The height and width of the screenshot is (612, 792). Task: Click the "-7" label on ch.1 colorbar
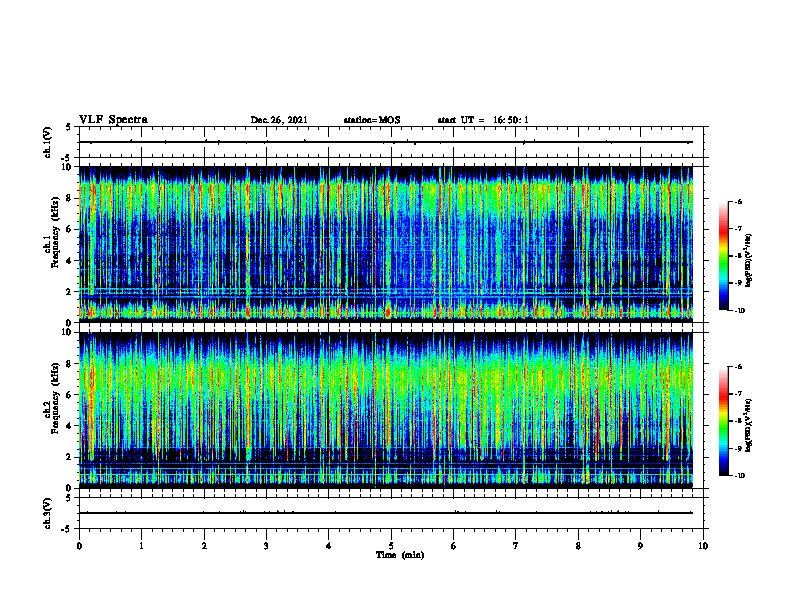coord(738,229)
